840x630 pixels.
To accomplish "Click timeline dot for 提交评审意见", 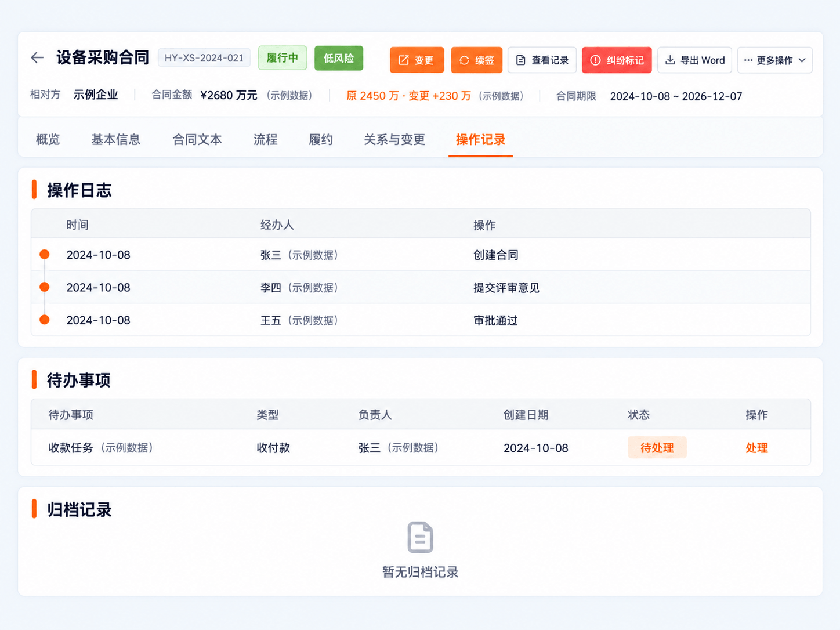I will point(44,287).
